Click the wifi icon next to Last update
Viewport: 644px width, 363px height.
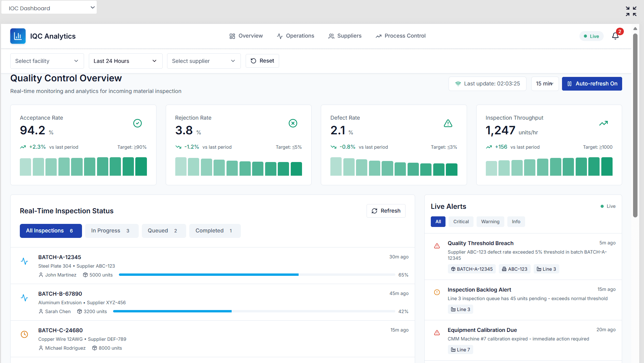458,84
